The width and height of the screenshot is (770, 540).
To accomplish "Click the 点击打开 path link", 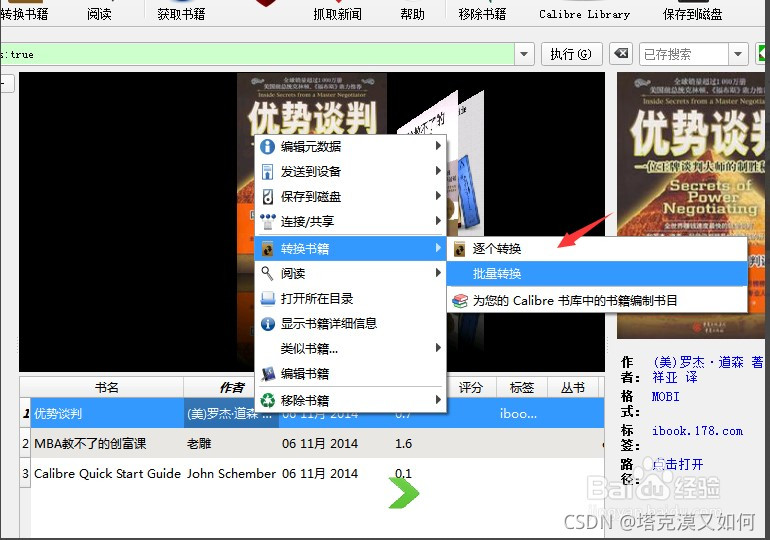I will pyautogui.click(x=678, y=464).
